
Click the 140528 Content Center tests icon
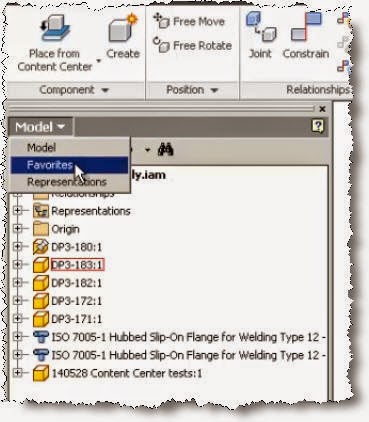[41, 373]
